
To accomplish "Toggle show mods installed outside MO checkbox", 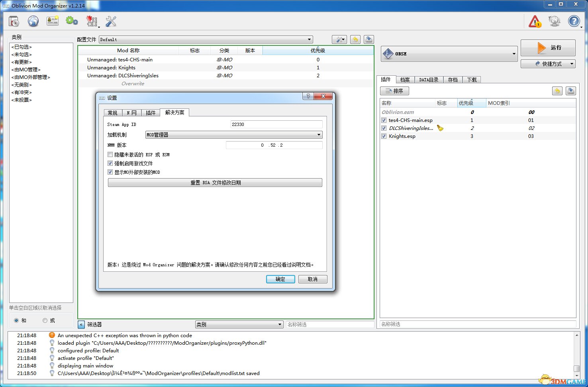I will tap(110, 172).
